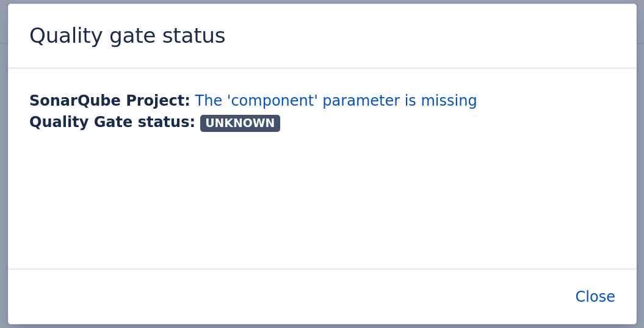This screenshot has height=328, width=644.
Task: Click the empty area of the dialog body
Action: pyautogui.click(x=322, y=202)
